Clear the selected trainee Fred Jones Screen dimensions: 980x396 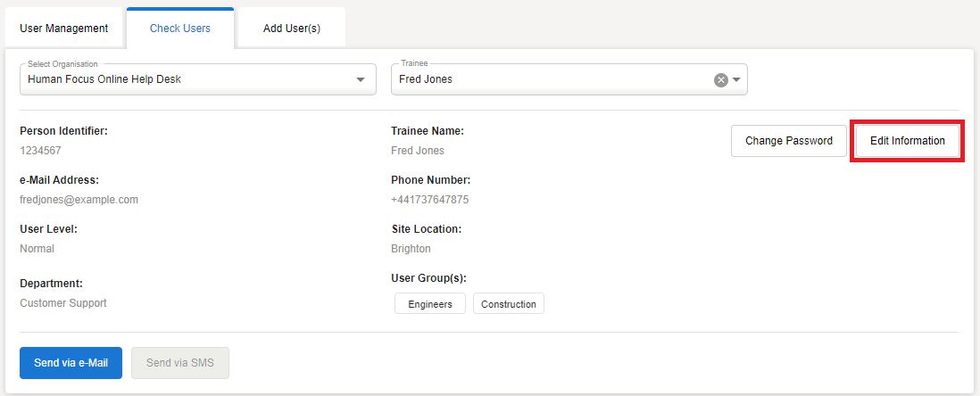pos(720,79)
